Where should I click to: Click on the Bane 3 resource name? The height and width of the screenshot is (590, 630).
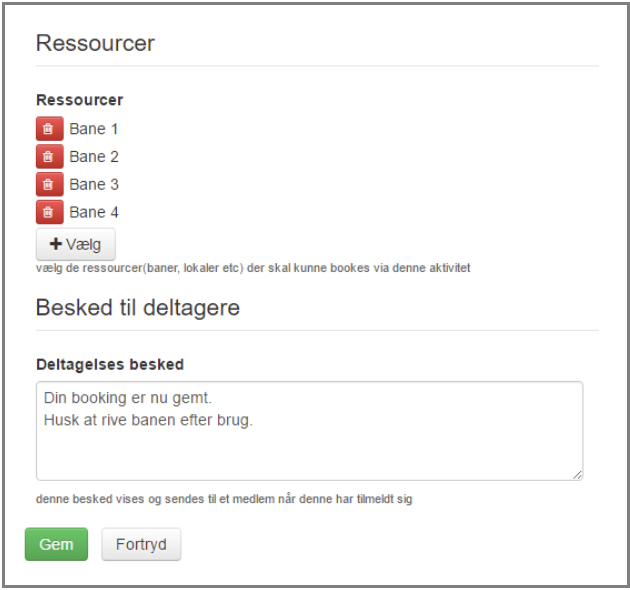(94, 184)
